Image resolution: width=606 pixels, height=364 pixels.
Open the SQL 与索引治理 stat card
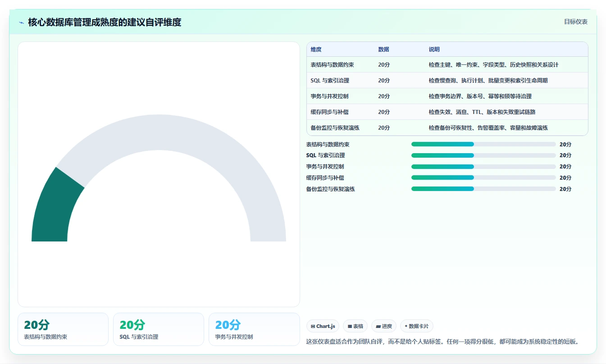pyautogui.click(x=159, y=329)
